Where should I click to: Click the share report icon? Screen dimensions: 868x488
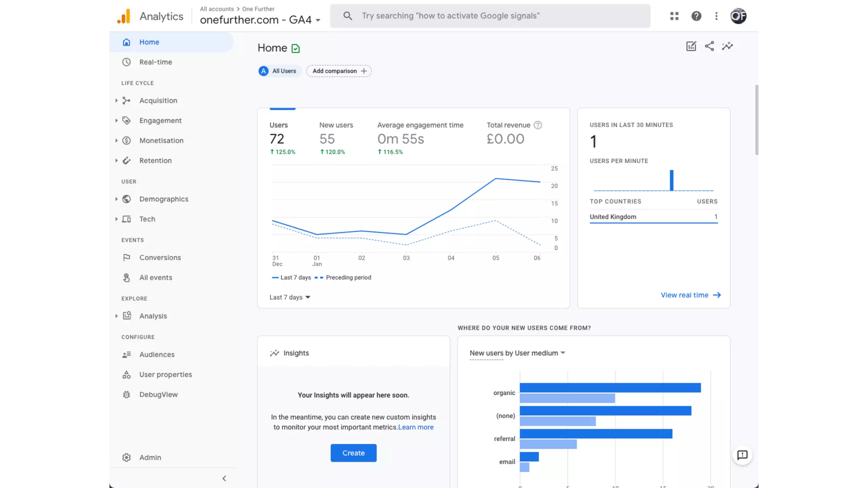tap(709, 46)
